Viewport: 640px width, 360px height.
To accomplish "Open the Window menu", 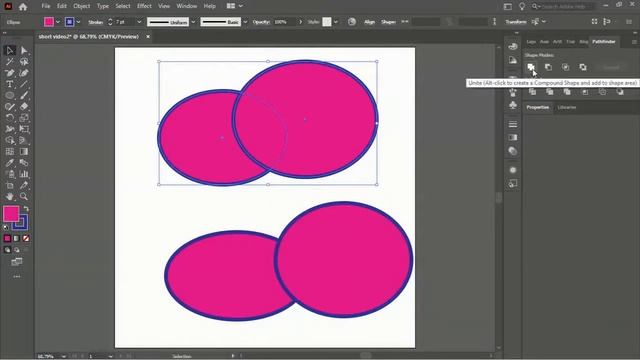I will pos(187,6).
